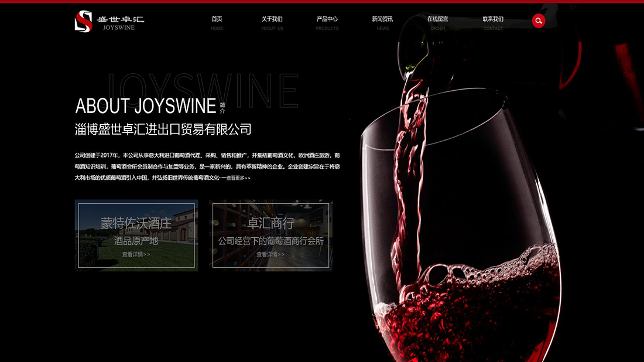Open the 蒙特佐沃酒庄 winery card
The image size is (644, 362).
pos(136,235)
